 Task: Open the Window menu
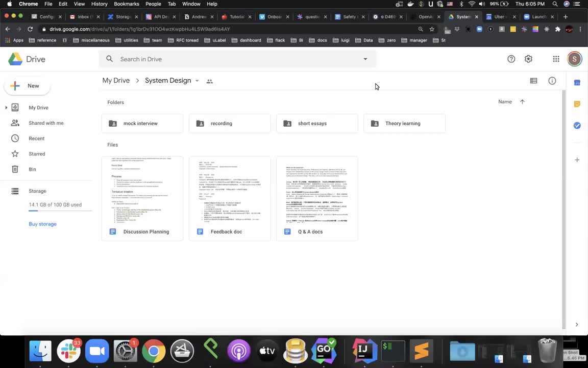pyautogui.click(x=191, y=4)
